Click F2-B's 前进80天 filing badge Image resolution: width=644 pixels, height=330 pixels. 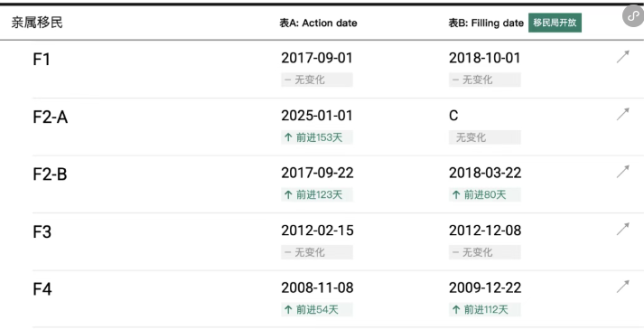click(x=485, y=194)
